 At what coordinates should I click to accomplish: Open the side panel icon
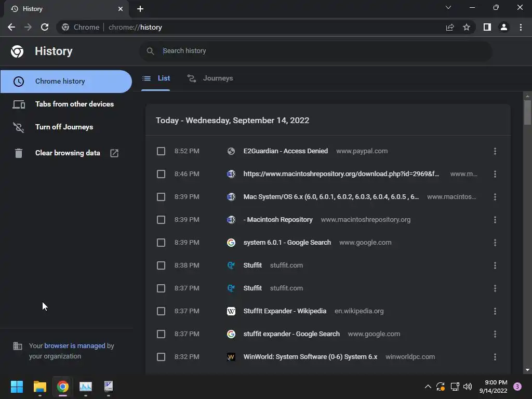tap(487, 27)
